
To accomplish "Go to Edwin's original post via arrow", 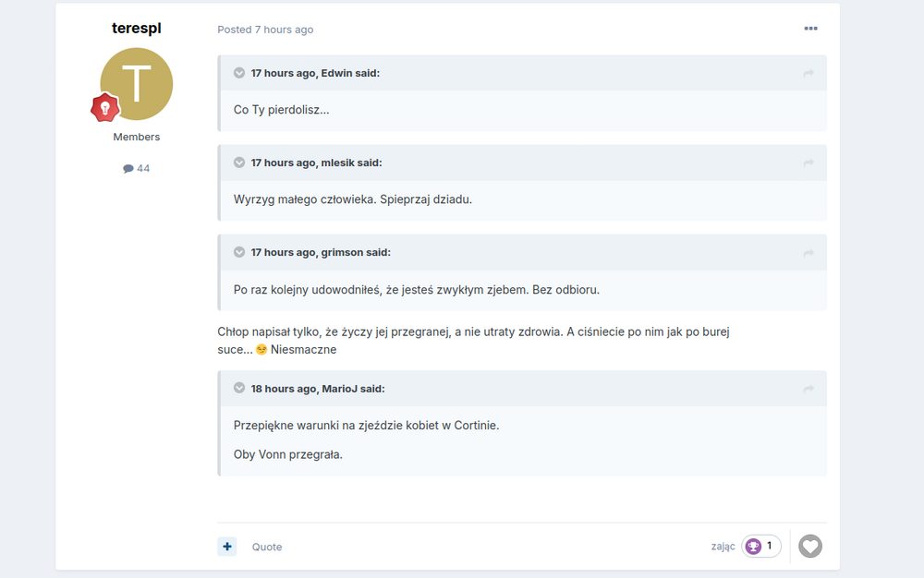I will click(808, 73).
